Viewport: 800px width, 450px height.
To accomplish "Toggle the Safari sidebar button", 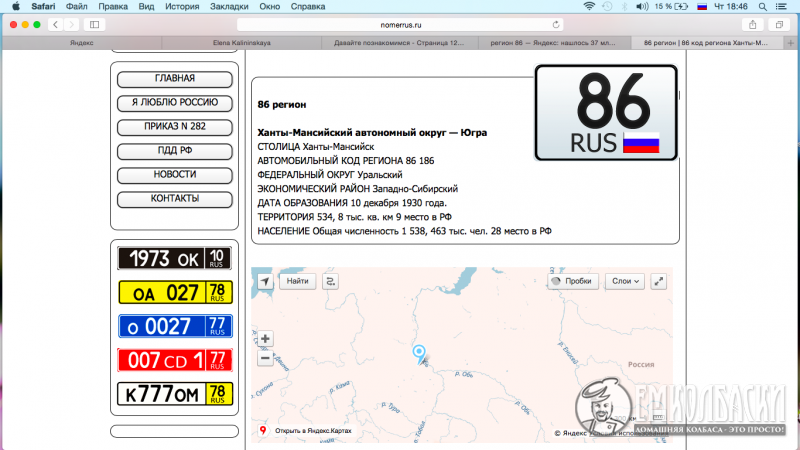I will point(94,24).
